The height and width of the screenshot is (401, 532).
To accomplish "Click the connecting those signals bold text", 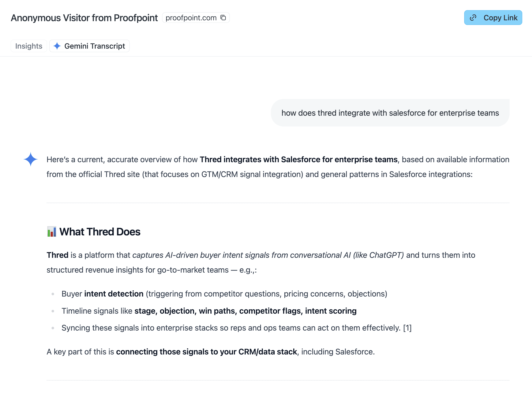I will click(207, 352).
